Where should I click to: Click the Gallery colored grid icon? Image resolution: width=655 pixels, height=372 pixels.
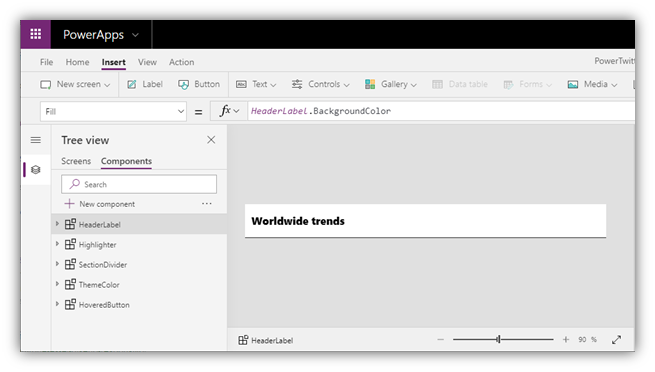click(370, 84)
